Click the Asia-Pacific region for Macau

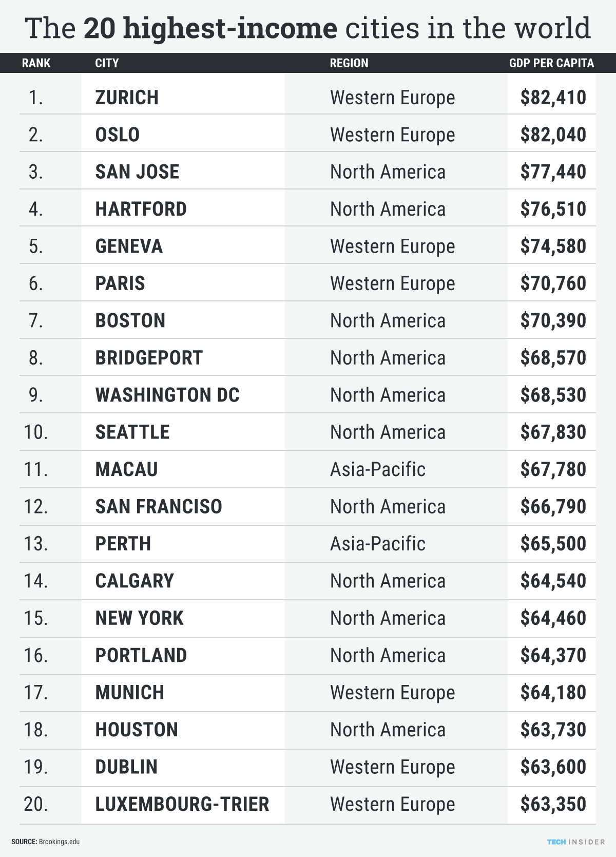[378, 469]
